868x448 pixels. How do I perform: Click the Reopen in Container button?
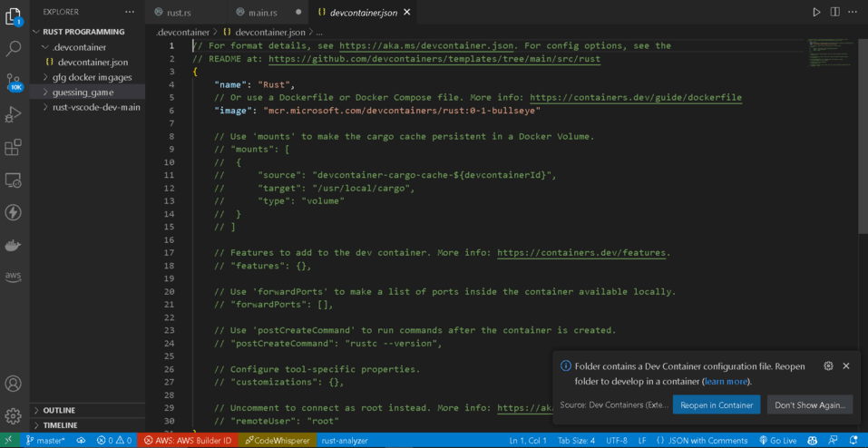coord(716,405)
